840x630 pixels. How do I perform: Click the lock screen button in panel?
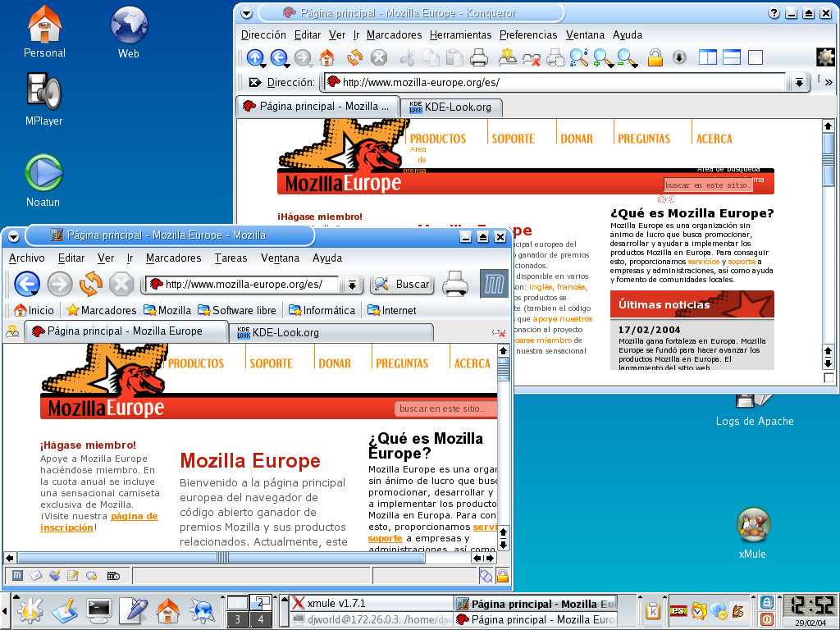767,602
